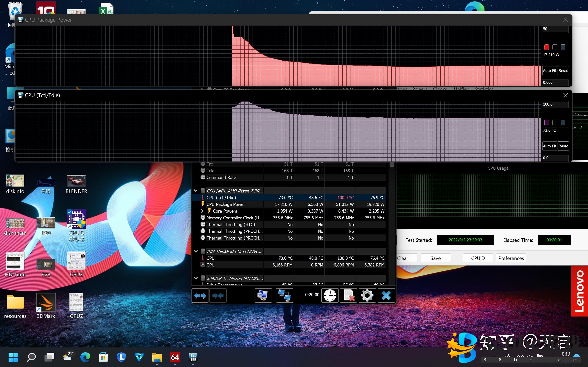Click the maximum value field showing 50
Screen dimensions: 588x367
coord(555,29)
